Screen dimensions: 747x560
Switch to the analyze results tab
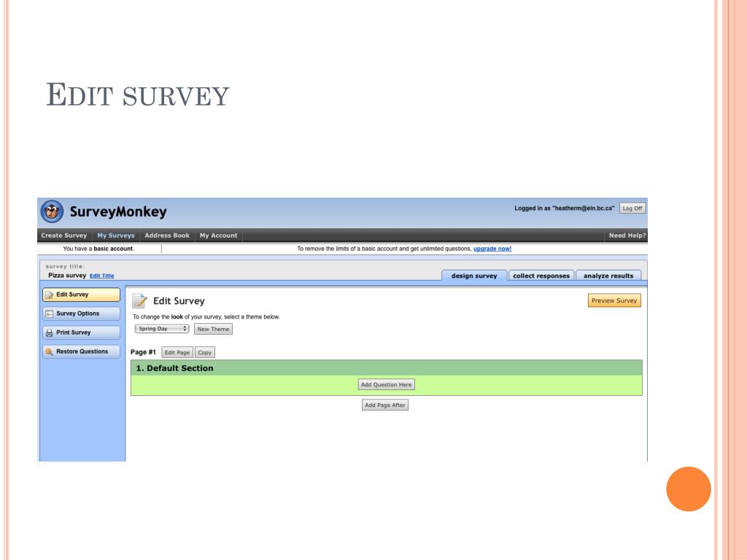(x=608, y=276)
